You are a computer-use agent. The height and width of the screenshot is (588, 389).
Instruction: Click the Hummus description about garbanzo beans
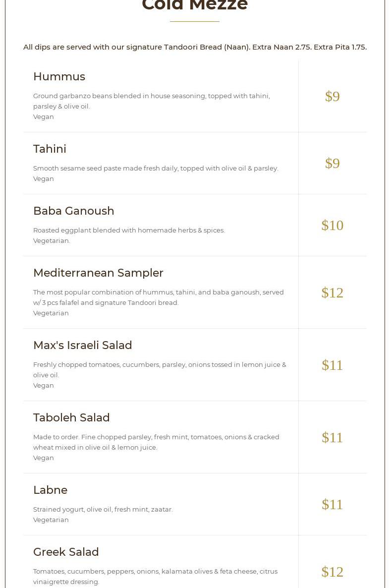[x=151, y=101]
